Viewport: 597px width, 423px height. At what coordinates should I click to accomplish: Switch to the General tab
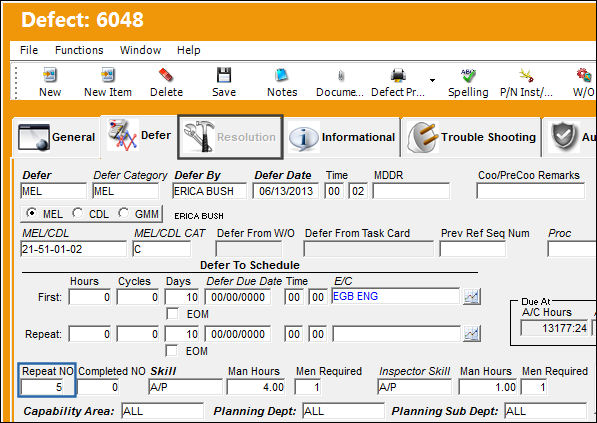coord(56,137)
